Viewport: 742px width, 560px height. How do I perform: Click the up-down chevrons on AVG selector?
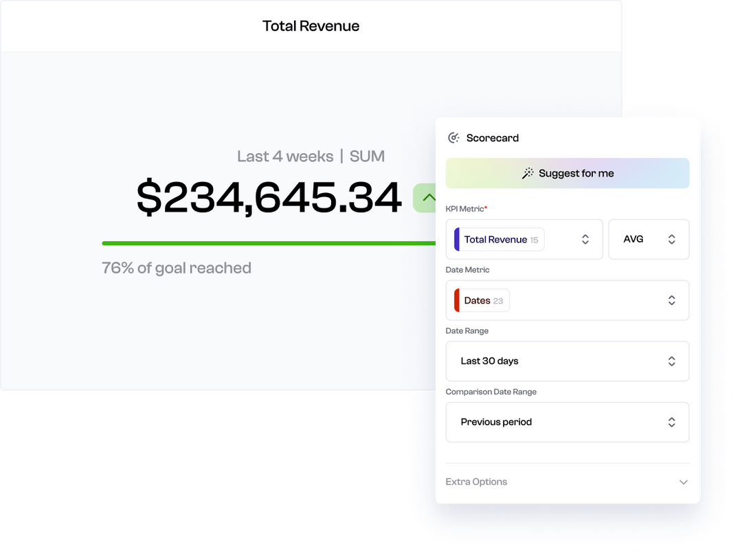pyautogui.click(x=671, y=239)
